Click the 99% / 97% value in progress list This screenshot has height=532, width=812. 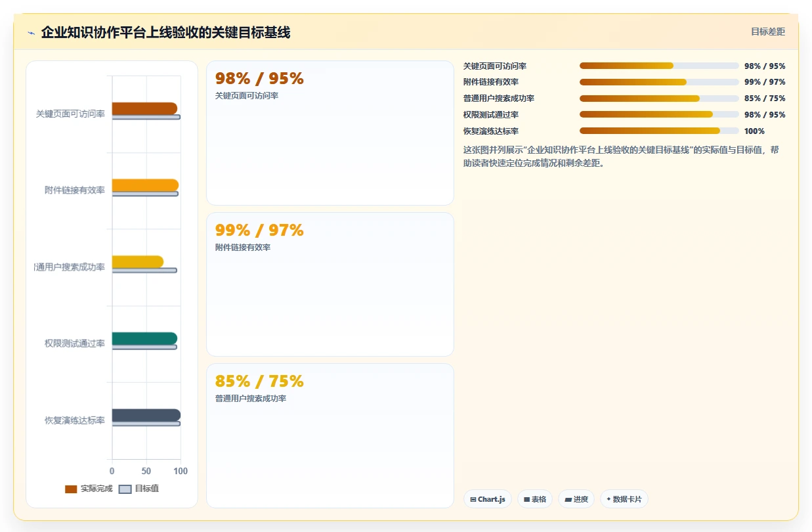click(765, 82)
